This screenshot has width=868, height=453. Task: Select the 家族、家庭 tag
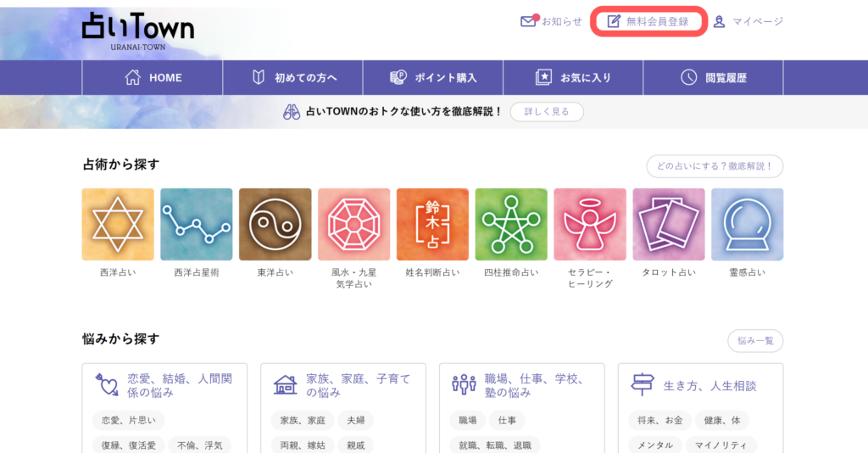tap(303, 420)
